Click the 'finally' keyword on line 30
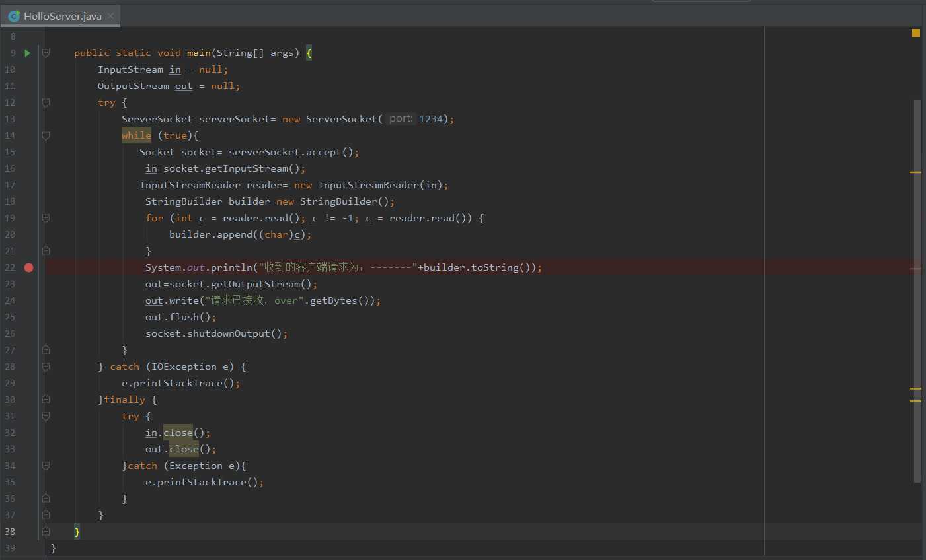 (x=124, y=400)
